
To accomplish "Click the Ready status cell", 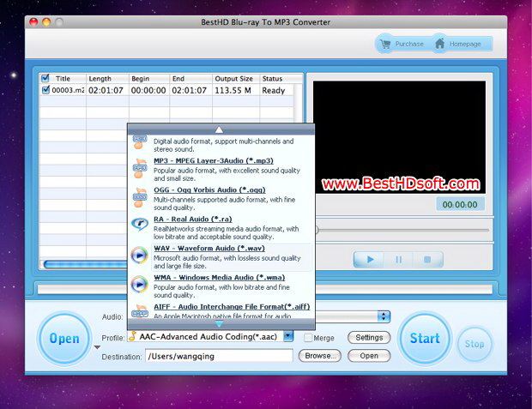I will 276,90.
